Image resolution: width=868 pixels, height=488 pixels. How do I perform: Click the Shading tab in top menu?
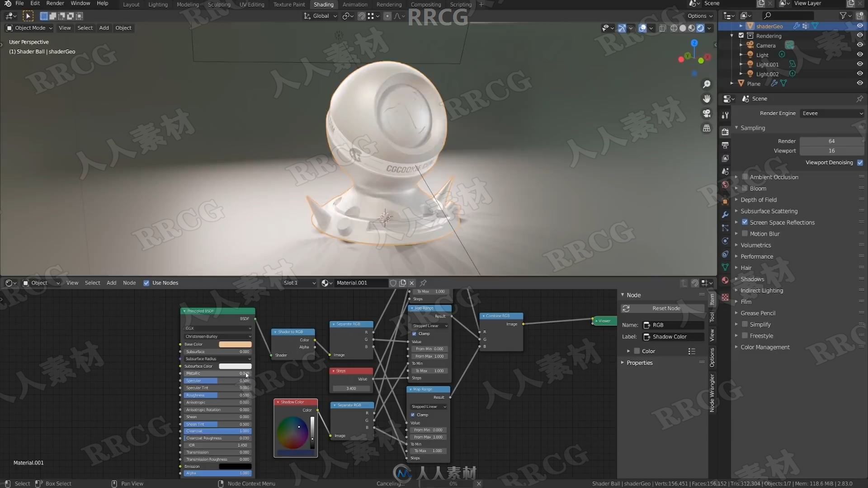pos(323,4)
